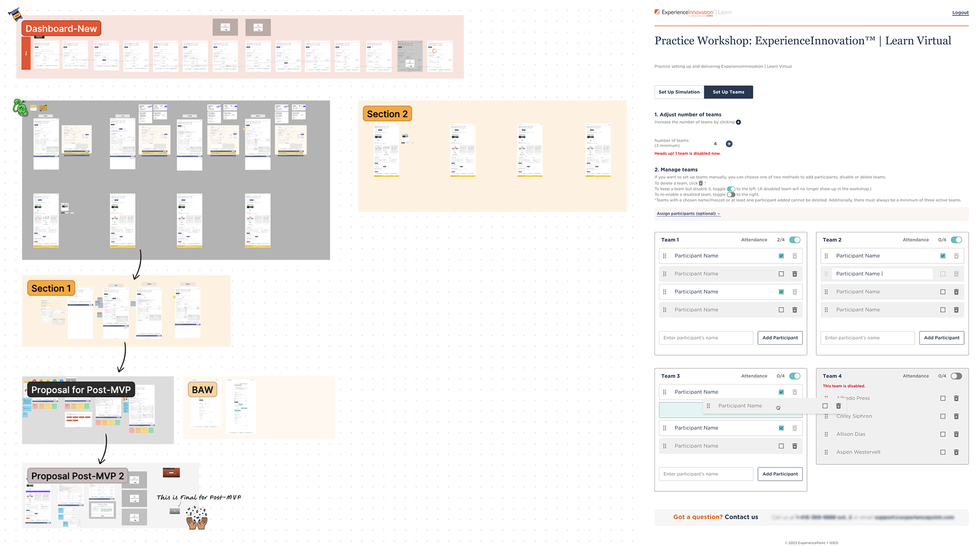Click drag handle beside Corey Siphron
Viewport: 980px width, 546px height.
826,416
